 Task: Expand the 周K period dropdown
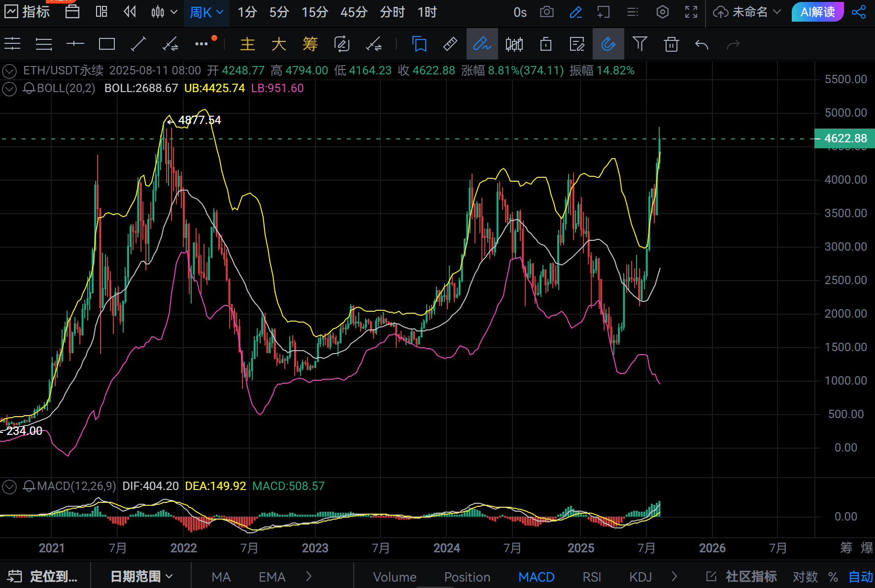pyautogui.click(x=206, y=12)
